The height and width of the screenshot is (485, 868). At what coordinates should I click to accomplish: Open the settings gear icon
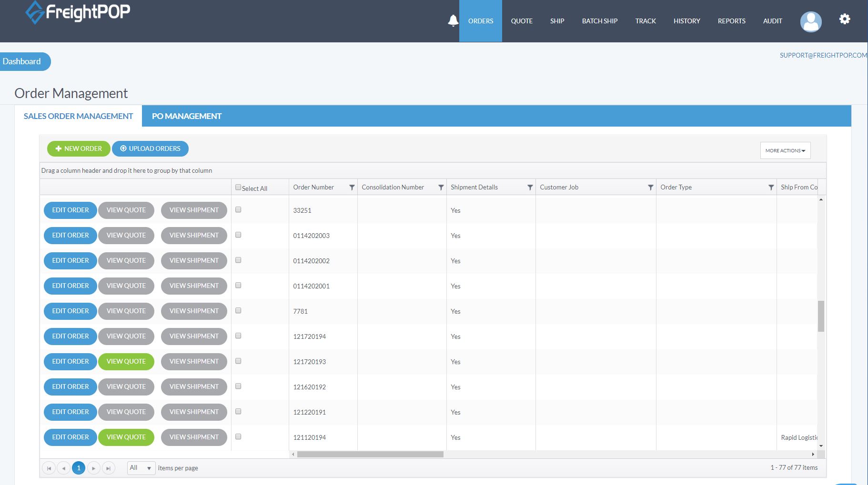tap(844, 19)
